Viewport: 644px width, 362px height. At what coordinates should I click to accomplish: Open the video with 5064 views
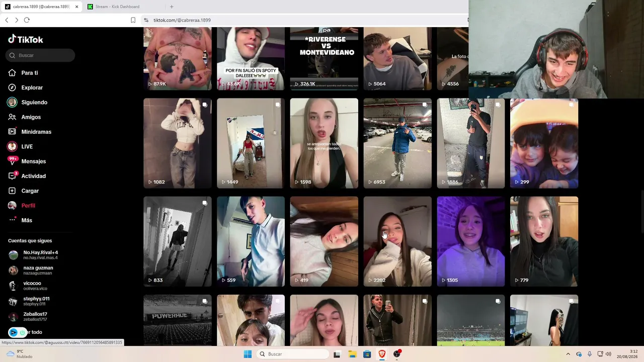pos(397,58)
